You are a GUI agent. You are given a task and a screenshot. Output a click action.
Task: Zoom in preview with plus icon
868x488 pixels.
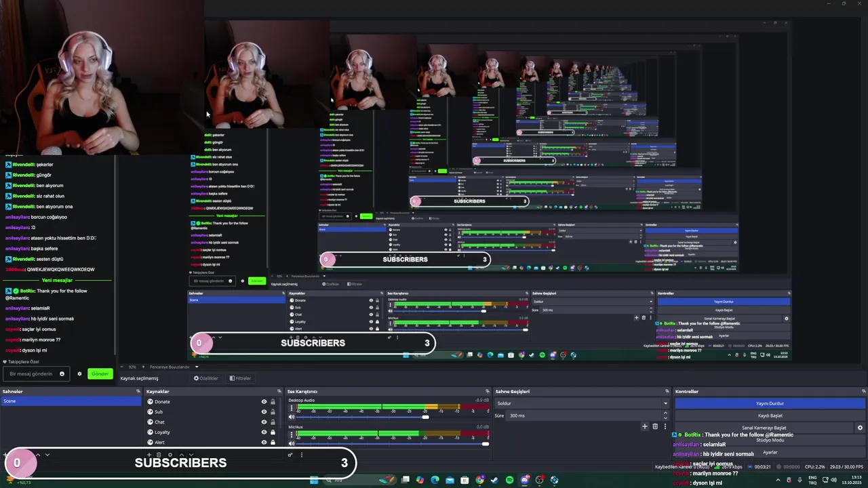point(144,367)
